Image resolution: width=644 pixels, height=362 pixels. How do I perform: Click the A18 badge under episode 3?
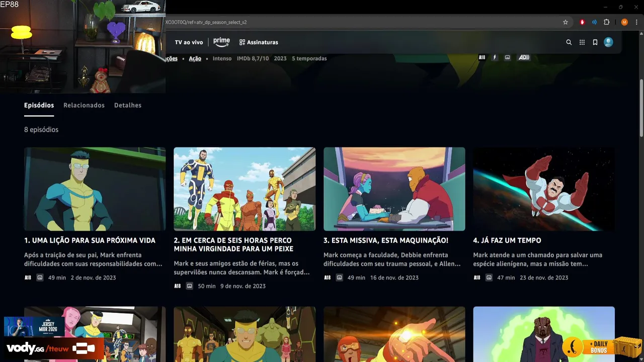[327, 278]
